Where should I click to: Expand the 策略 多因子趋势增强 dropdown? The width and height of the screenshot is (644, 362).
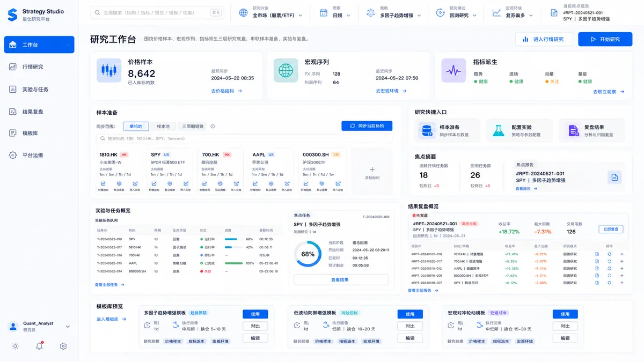393,12
